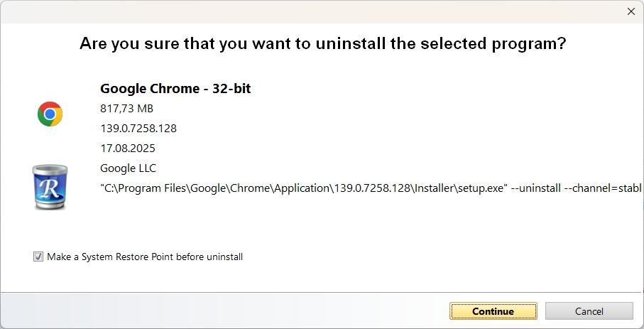Click the install date 17.08.2025
The image size is (644, 329).
tap(128, 149)
